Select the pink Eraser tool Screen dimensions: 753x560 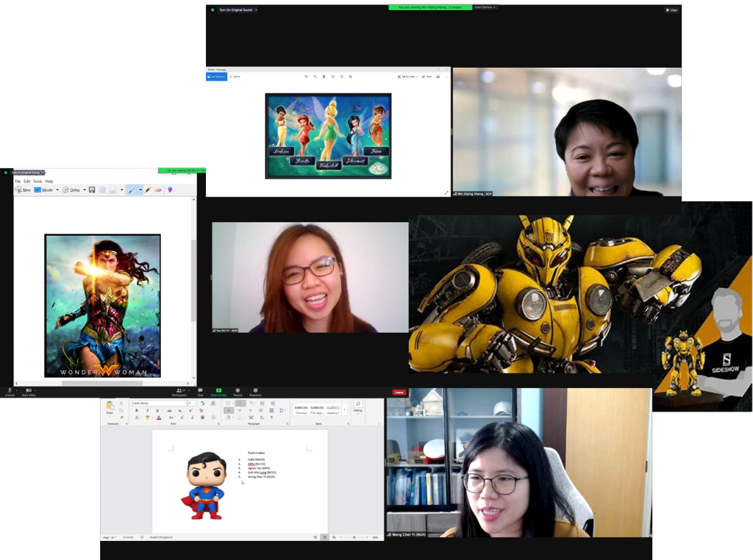click(158, 190)
